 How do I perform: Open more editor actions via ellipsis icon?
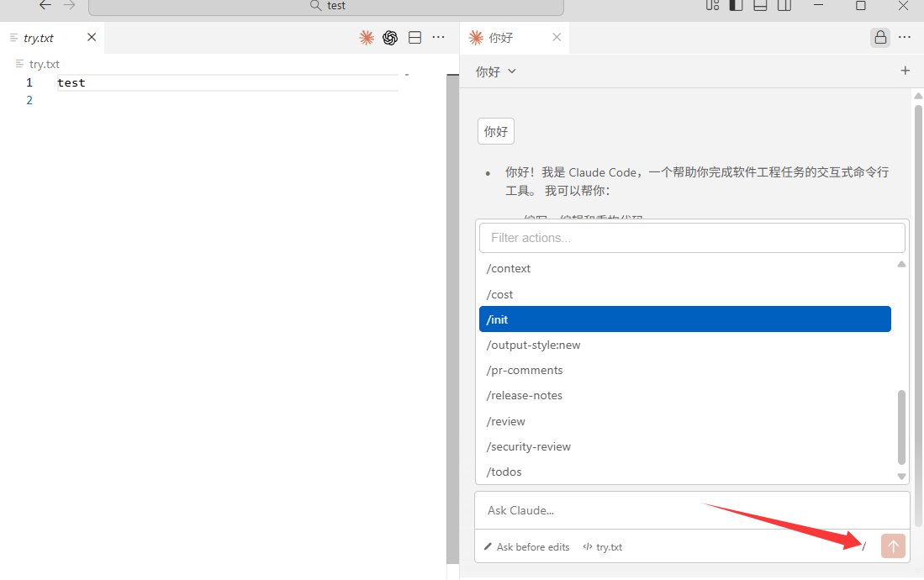tap(438, 37)
